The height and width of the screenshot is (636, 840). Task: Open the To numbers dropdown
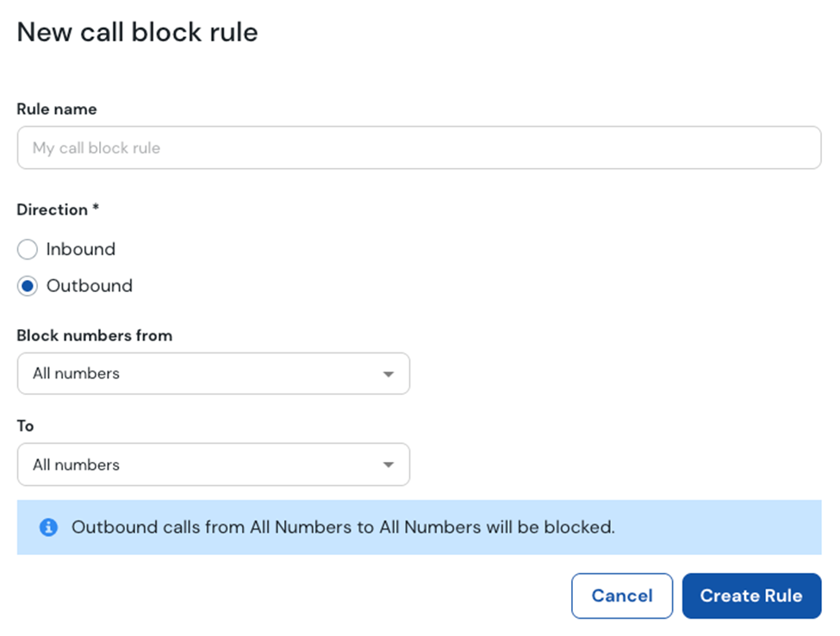tap(213, 465)
